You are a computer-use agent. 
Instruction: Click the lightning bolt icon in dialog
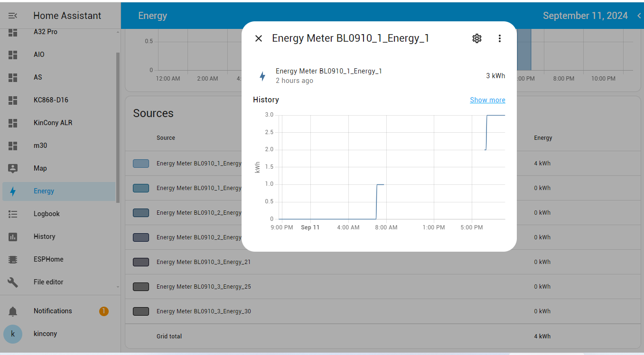(x=262, y=76)
